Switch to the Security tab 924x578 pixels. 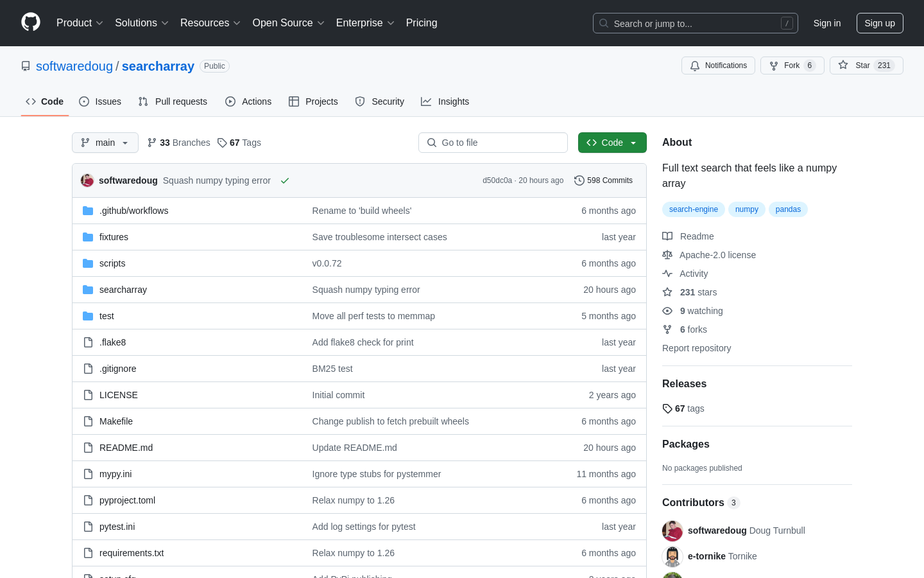(x=380, y=101)
